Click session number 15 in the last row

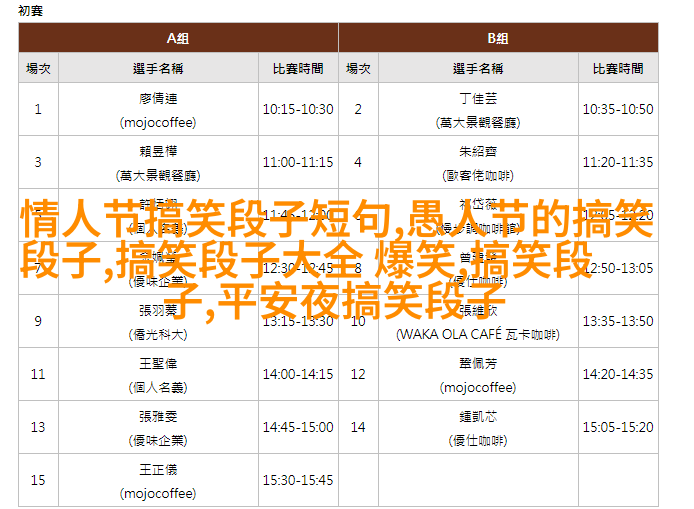click(x=38, y=480)
